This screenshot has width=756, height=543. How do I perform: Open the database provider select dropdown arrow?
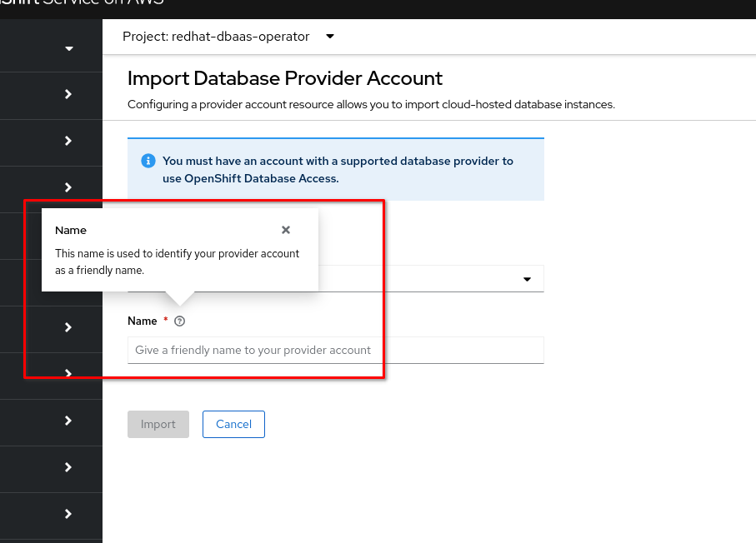(x=527, y=279)
